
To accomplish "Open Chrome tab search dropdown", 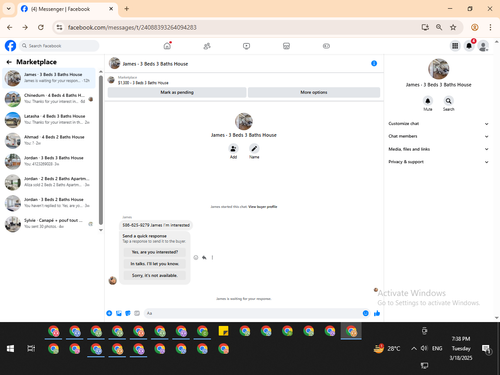I will click(x=9, y=9).
